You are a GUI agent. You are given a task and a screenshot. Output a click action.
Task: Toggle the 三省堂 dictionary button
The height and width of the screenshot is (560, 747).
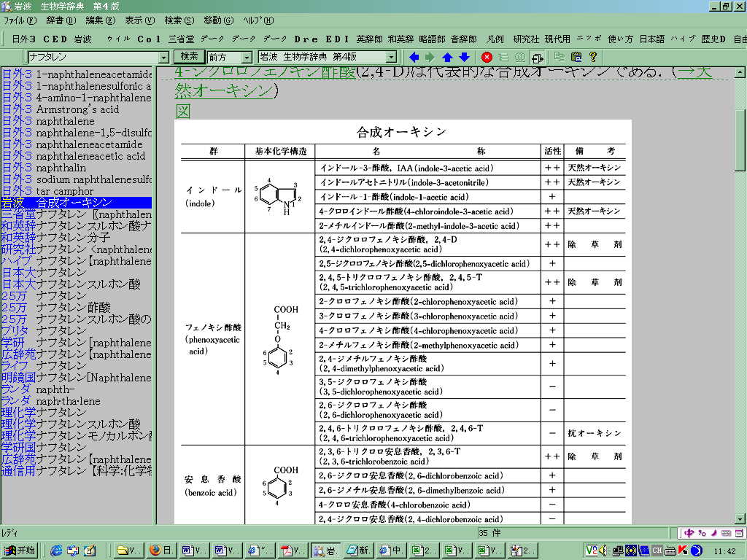coord(182,39)
